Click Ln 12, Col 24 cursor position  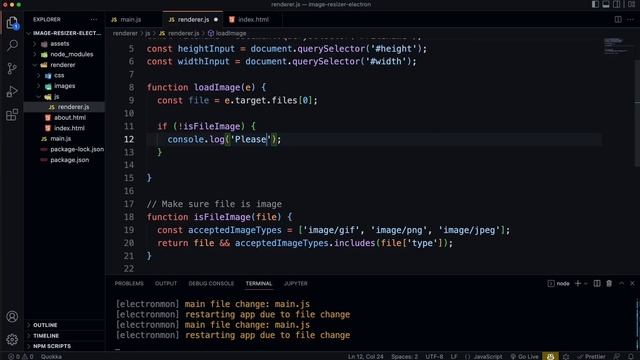point(365,356)
